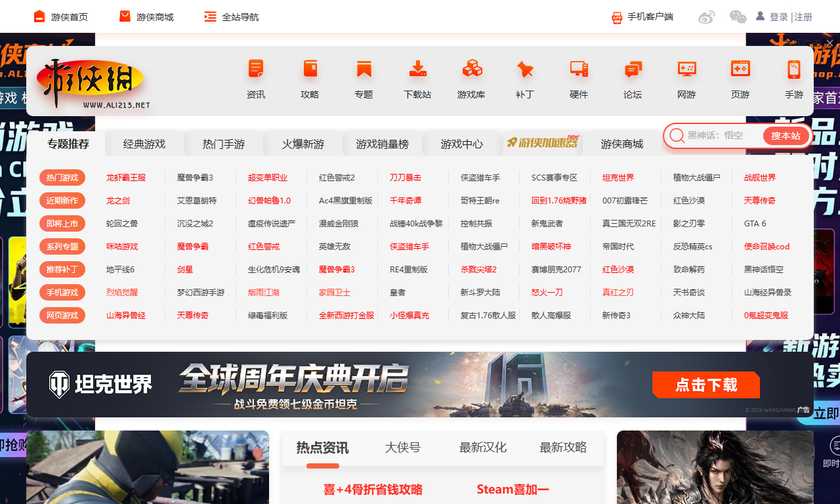Open the 网游 online games icon
Screen dimensions: 840x504
686,69
